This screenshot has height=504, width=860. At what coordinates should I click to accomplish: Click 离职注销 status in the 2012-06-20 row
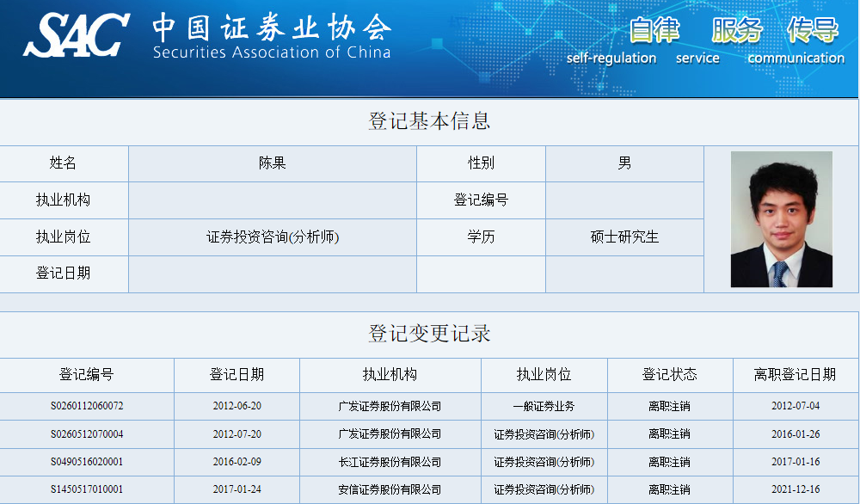point(670,406)
